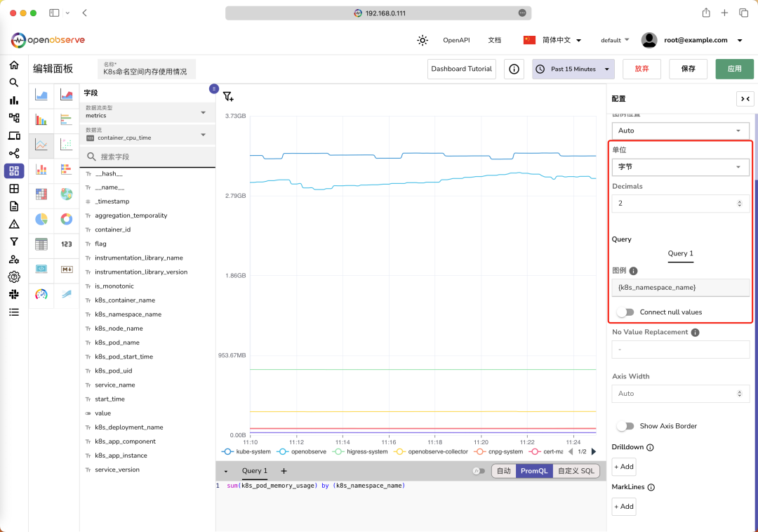Toggle the query editor function switch
Image resolution: width=758 pixels, height=532 pixels.
click(x=479, y=471)
